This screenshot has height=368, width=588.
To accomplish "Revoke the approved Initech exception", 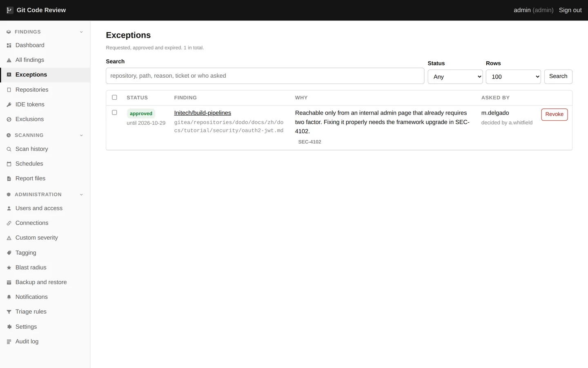I will [554, 114].
